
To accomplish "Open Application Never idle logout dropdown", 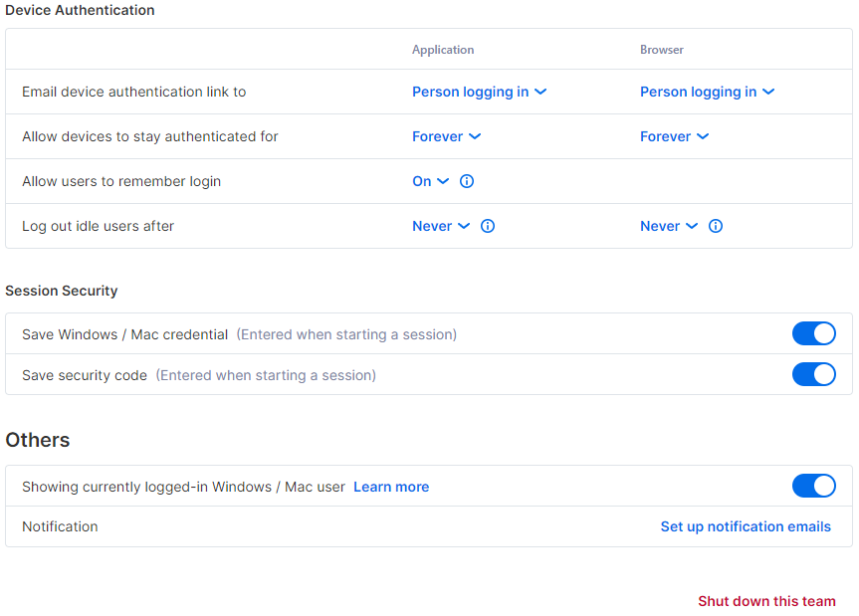I will [441, 226].
